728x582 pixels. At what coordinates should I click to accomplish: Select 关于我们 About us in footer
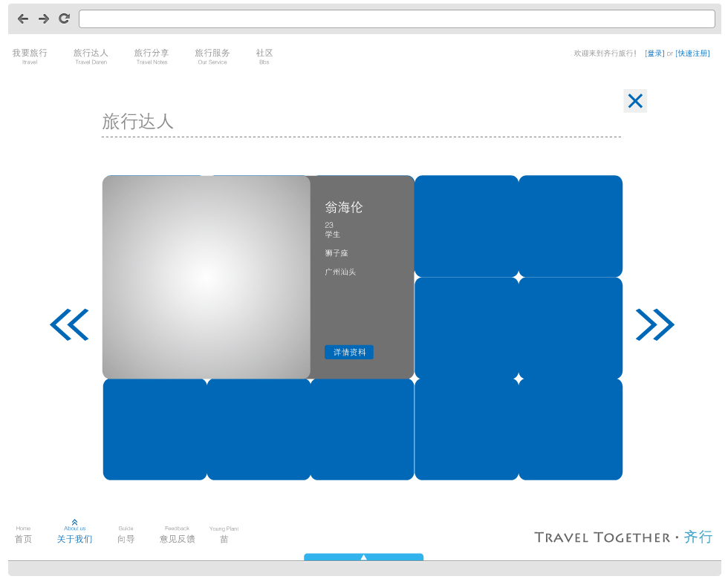75,533
